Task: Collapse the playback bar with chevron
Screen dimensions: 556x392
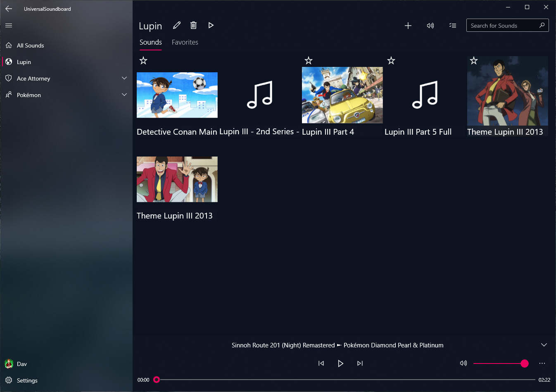Action: (544, 345)
